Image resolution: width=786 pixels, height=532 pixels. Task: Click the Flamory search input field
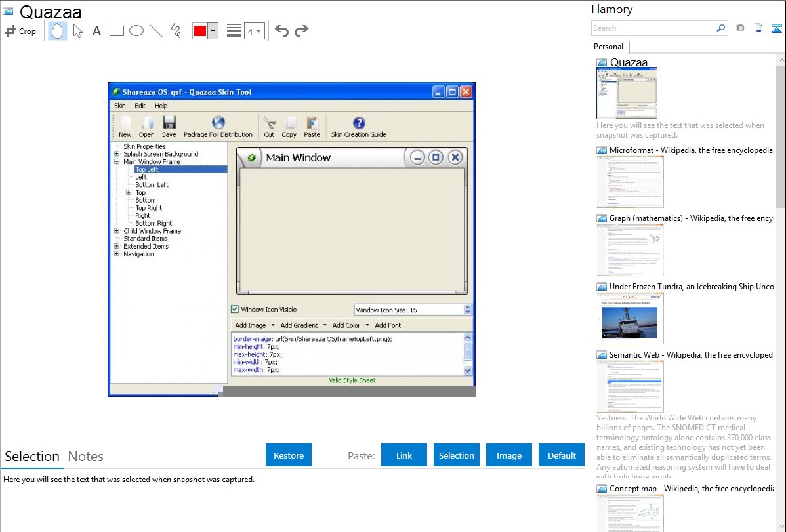click(x=653, y=28)
